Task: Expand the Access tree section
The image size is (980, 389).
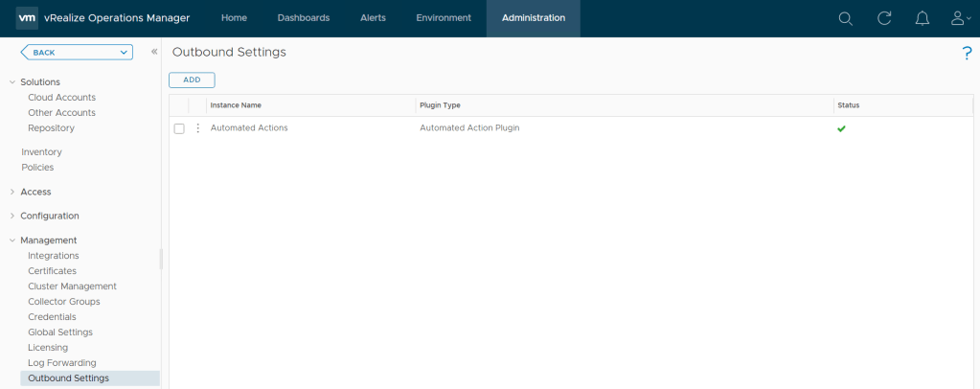Action: pos(11,192)
